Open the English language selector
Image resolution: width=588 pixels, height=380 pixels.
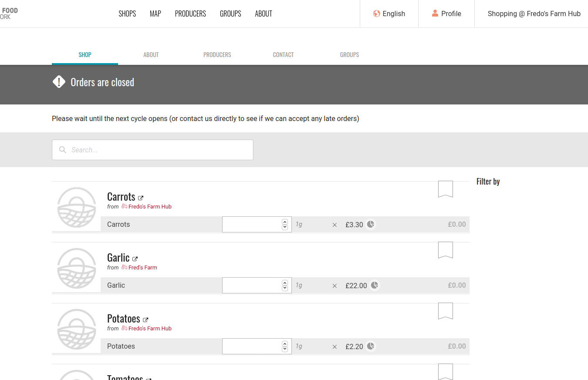389,13
